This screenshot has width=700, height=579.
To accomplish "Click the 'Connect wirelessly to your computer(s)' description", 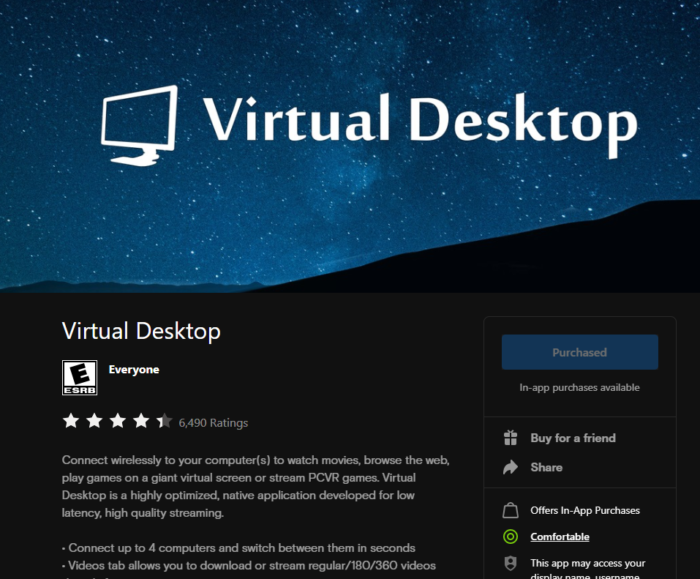I will tap(256, 487).
